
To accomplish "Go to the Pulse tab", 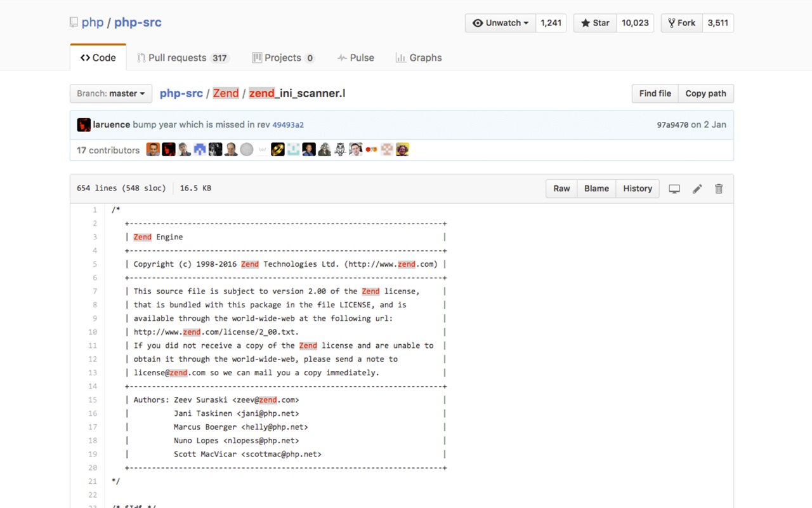I will coord(356,58).
